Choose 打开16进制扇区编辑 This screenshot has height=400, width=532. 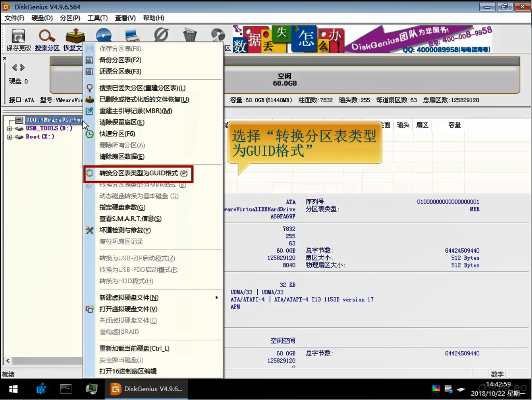tap(153, 371)
